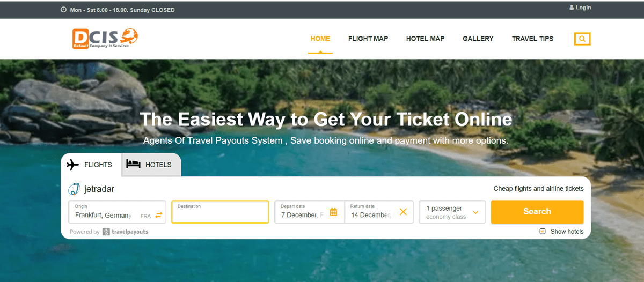Go to TRAVEL TIPS page

(532, 39)
